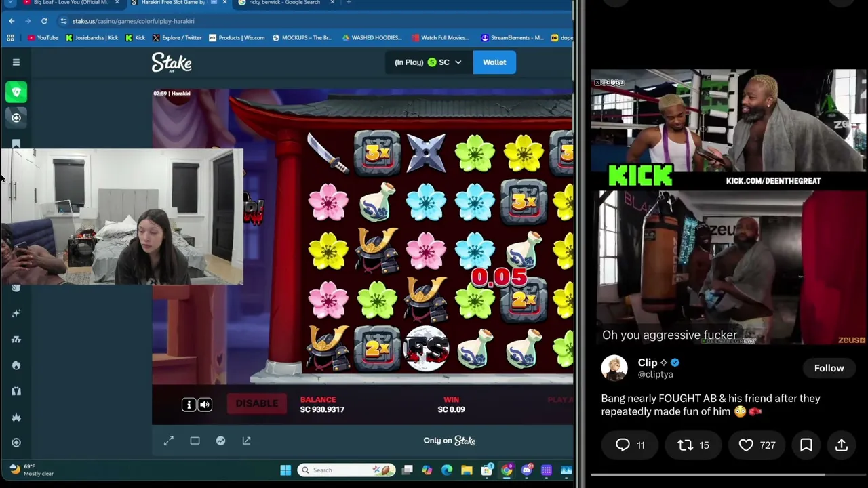Mute the slot game sound
The image size is (868, 488).
205,405
